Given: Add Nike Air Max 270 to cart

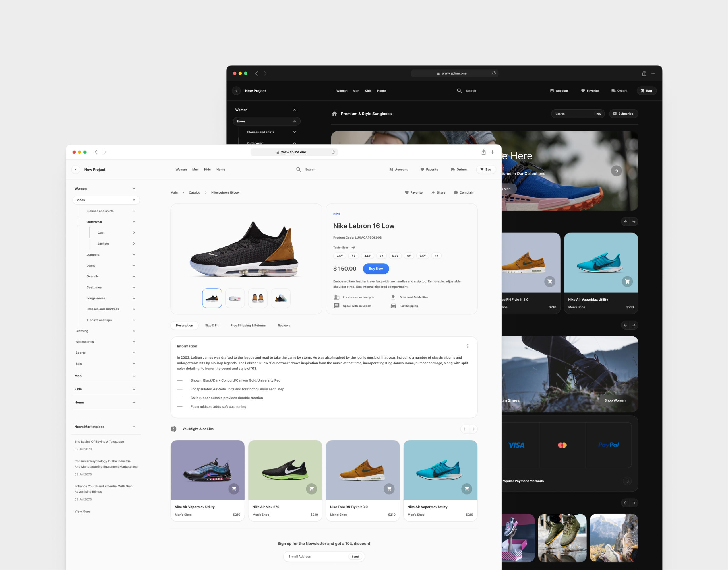Looking at the screenshot, I should (x=311, y=489).
